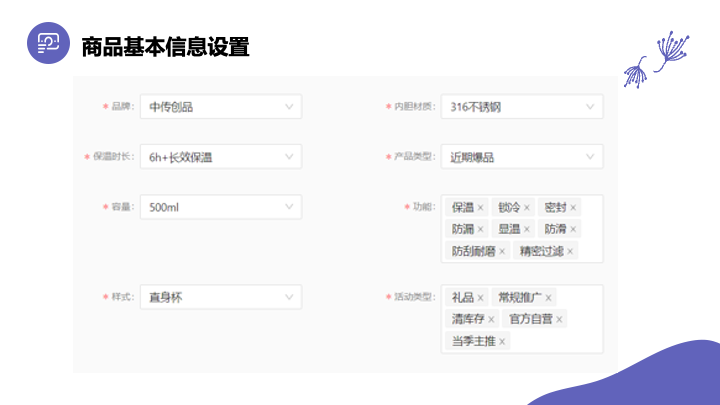720x405 pixels.
Task: Click the 保温时长 field label
Action: (113, 157)
